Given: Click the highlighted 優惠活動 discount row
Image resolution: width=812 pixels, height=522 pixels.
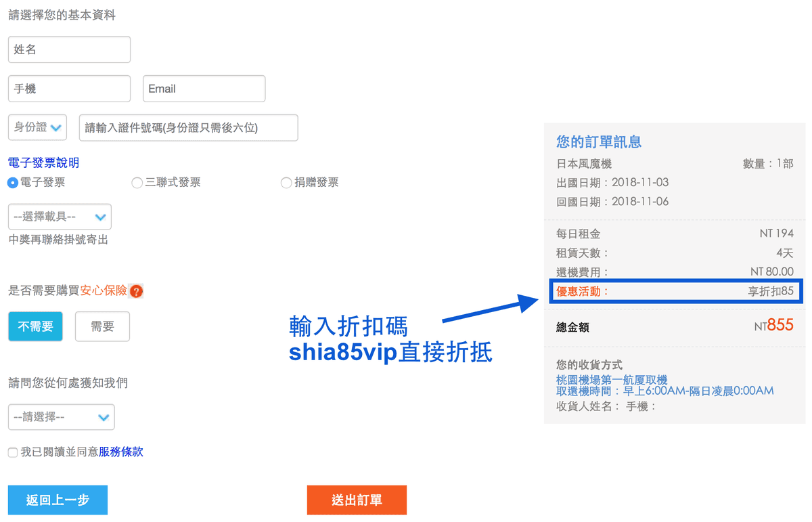Looking at the screenshot, I should (x=675, y=291).
